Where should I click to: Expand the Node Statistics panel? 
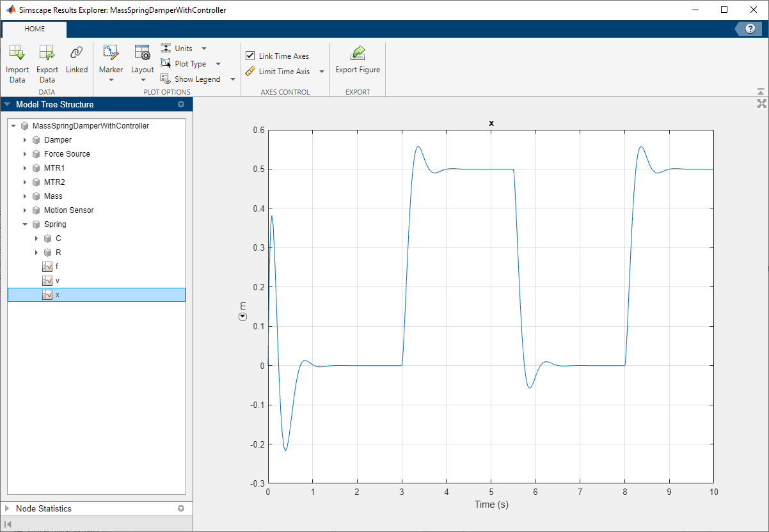[x=7, y=509]
